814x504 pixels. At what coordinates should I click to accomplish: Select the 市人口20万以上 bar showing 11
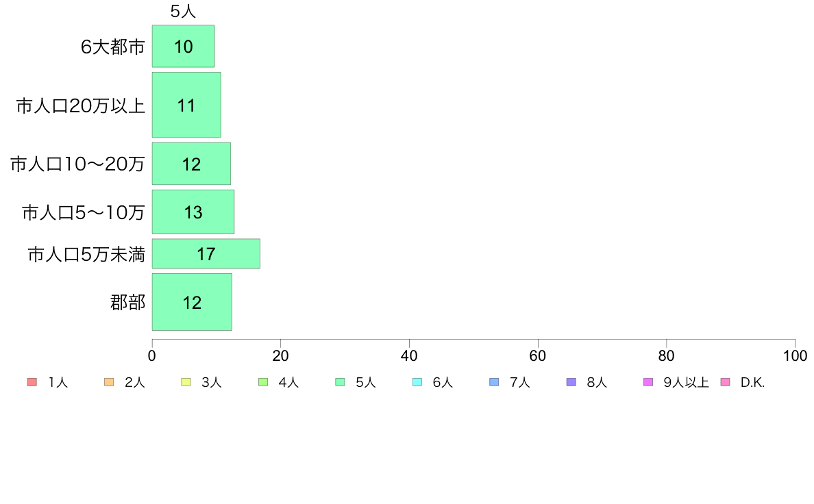pos(186,105)
